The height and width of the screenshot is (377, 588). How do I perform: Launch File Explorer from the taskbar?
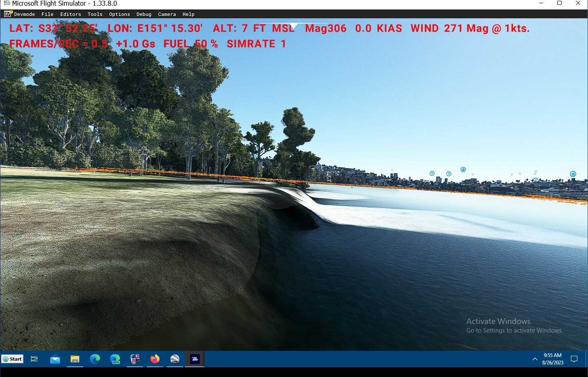tap(75, 359)
